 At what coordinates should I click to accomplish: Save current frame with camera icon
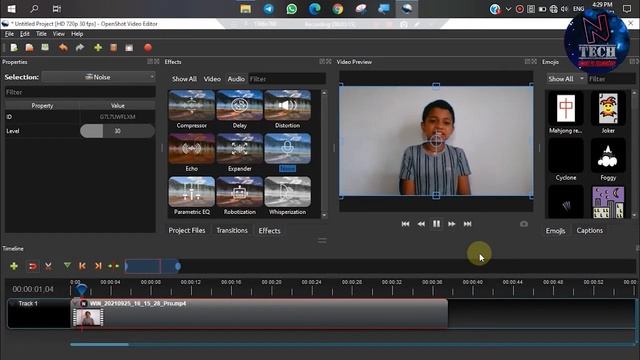tap(524, 224)
